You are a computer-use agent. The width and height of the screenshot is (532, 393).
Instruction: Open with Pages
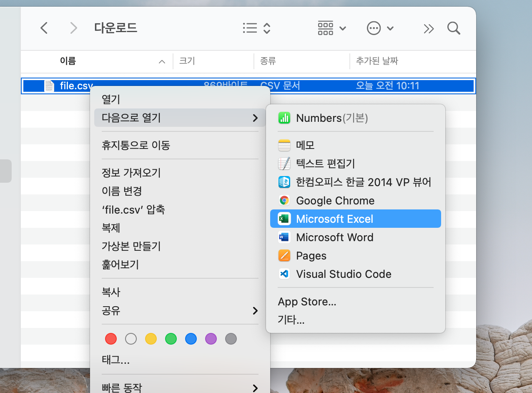click(356, 255)
